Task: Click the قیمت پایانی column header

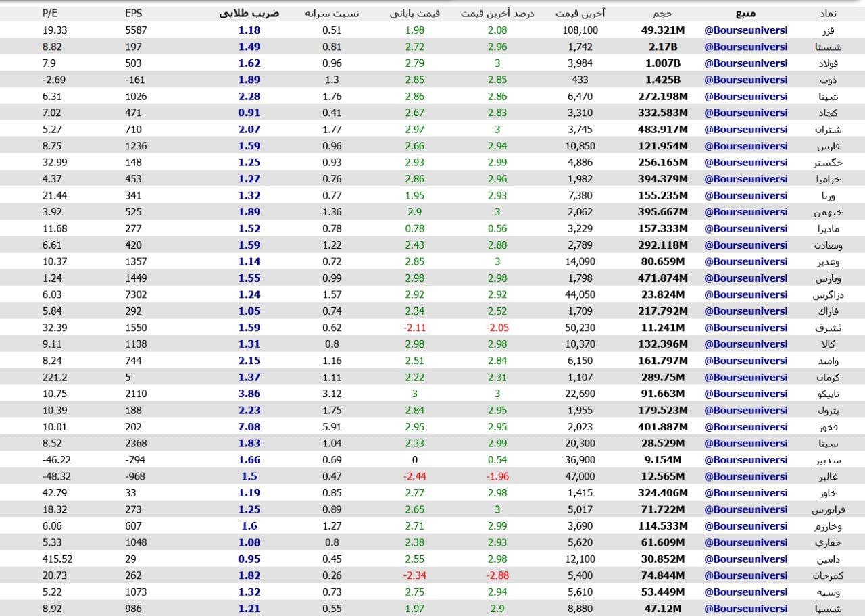Action: (414, 13)
